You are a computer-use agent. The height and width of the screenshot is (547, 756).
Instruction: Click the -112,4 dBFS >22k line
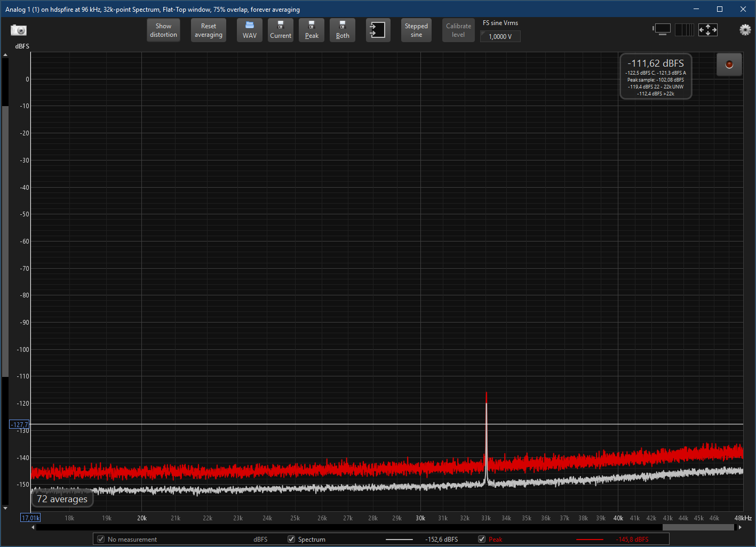[x=656, y=94]
